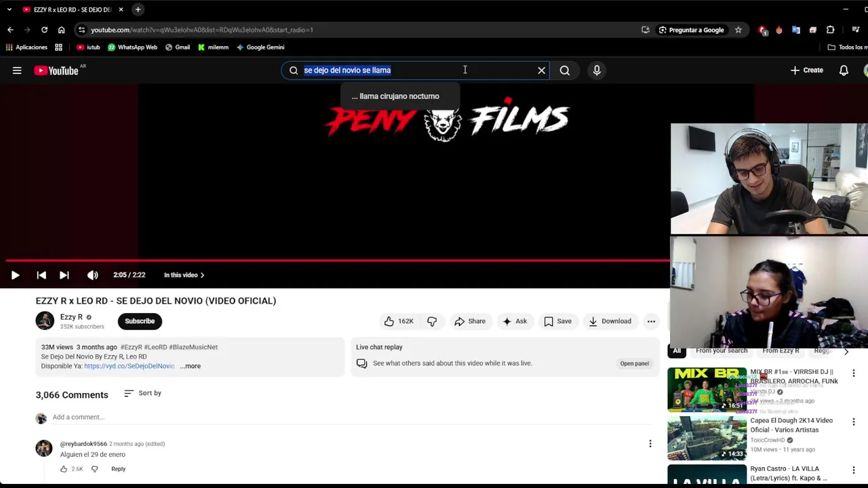Clear the YouTube search box text
This screenshot has height=488, width=868.
coord(541,70)
